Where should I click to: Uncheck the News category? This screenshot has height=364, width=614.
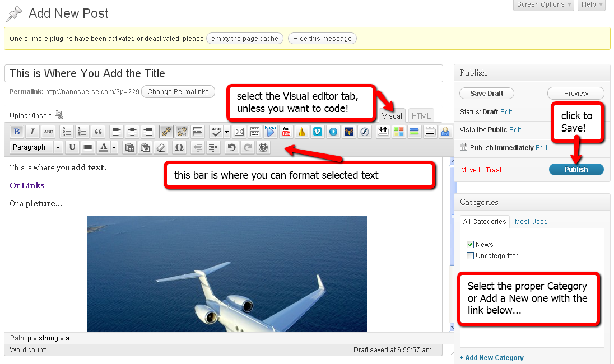click(471, 245)
